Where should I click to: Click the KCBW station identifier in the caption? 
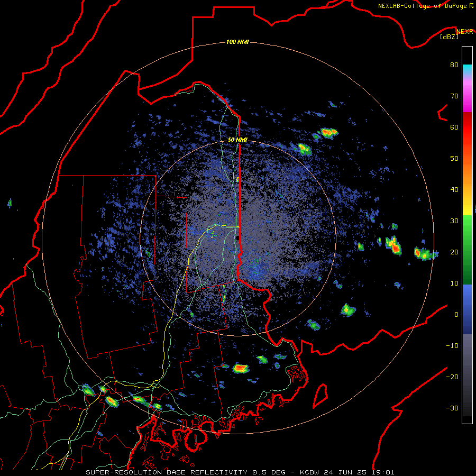pyautogui.click(x=310, y=472)
